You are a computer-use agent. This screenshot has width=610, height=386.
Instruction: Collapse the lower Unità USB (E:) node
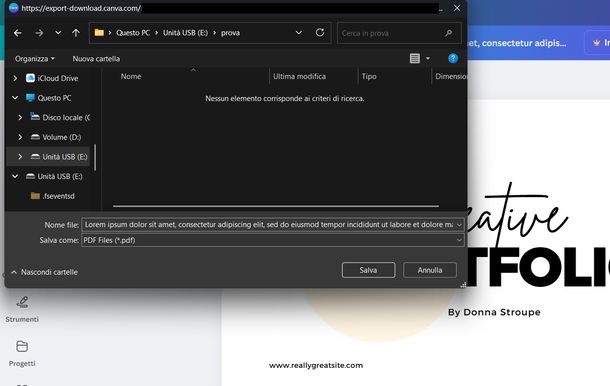click(x=15, y=176)
